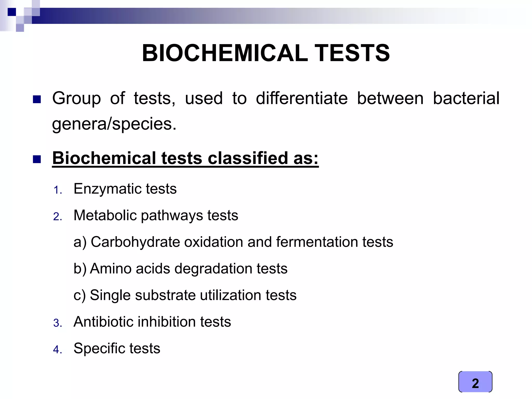This screenshot has width=532, height=399.
Task: Click the square bullet before 'Group of tests'
Action: tap(37, 99)
